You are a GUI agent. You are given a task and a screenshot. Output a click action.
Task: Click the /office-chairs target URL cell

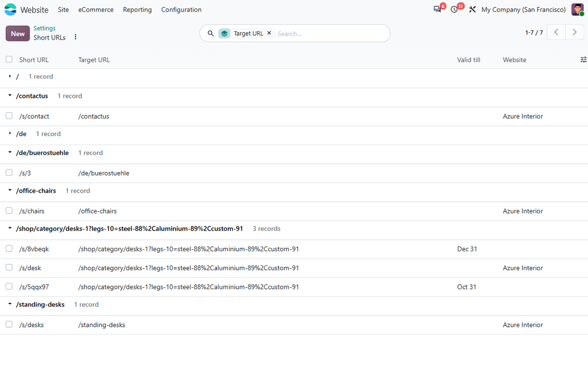tap(97, 211)
